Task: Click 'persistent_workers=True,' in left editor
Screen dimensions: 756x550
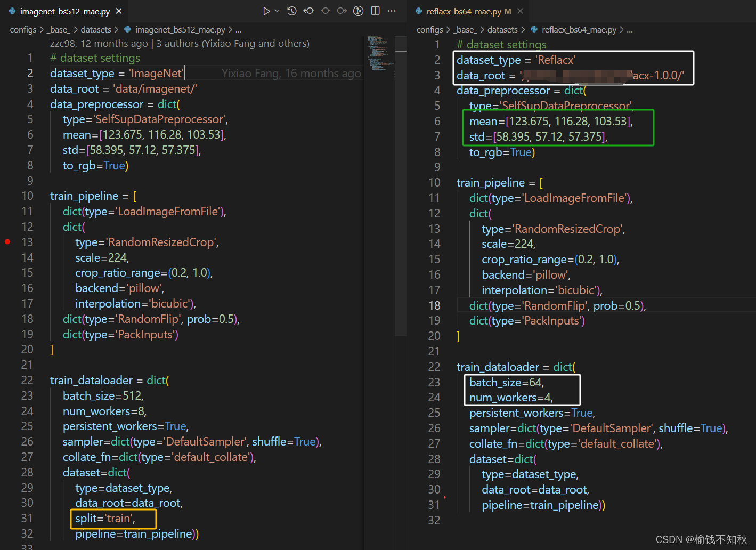Action: 126,426
